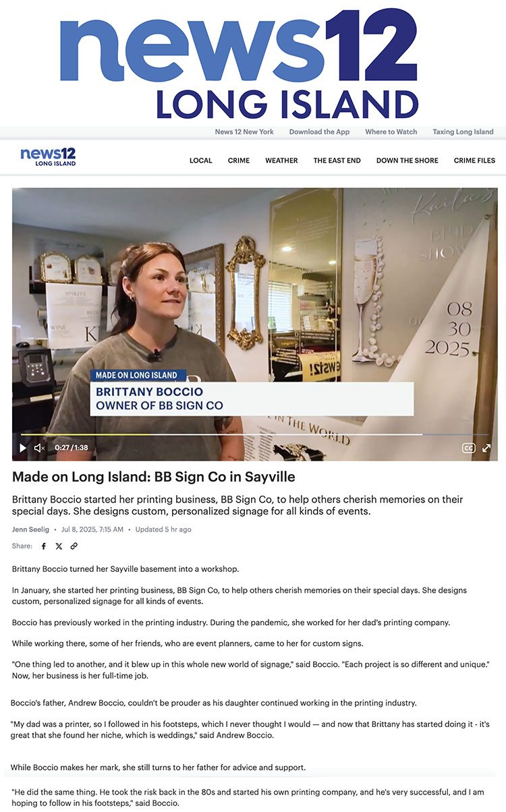Click the Download the App link
506x812 pixels.
pyautogui.click(x=319, y=132)
